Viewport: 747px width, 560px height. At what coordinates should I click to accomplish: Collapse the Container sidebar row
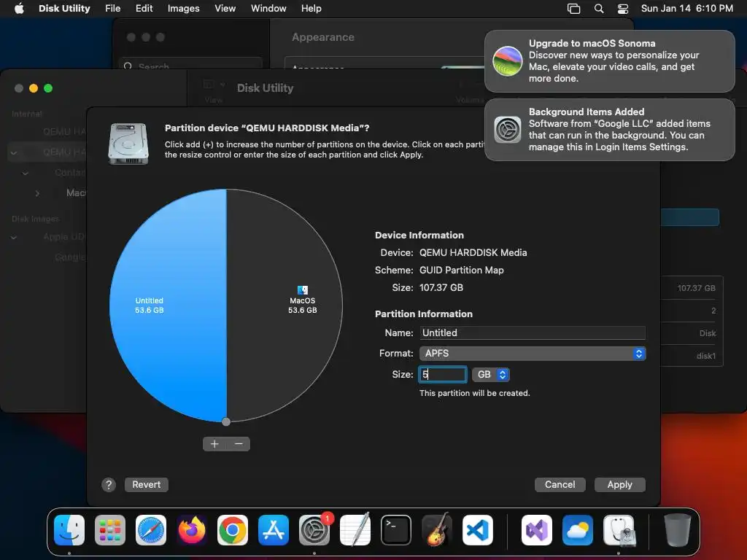coord(26,173)
